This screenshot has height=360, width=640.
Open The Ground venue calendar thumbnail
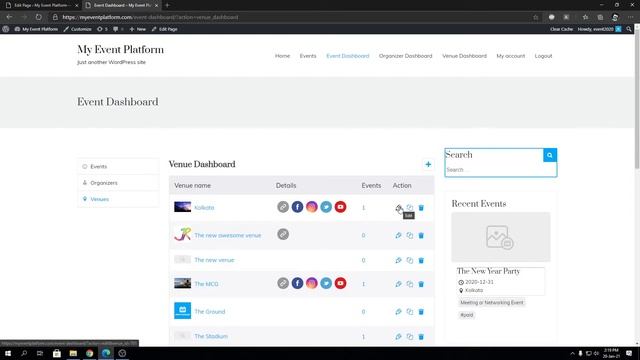[182, 311]
